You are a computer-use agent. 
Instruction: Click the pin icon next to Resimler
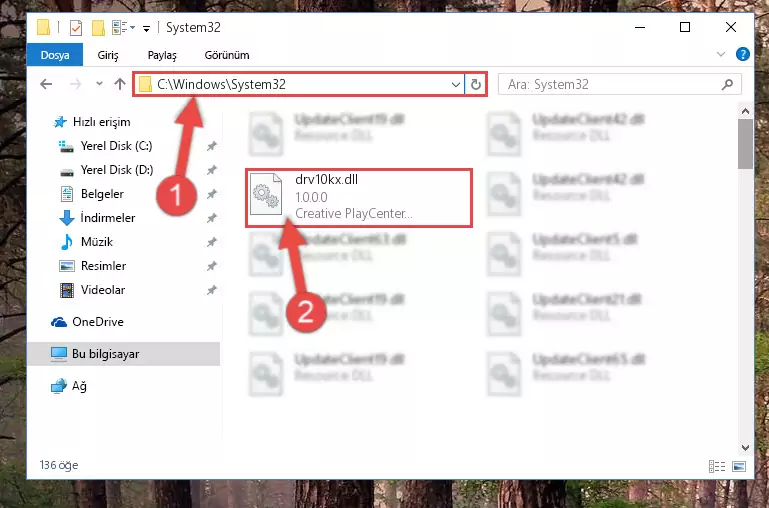point(211,266)
